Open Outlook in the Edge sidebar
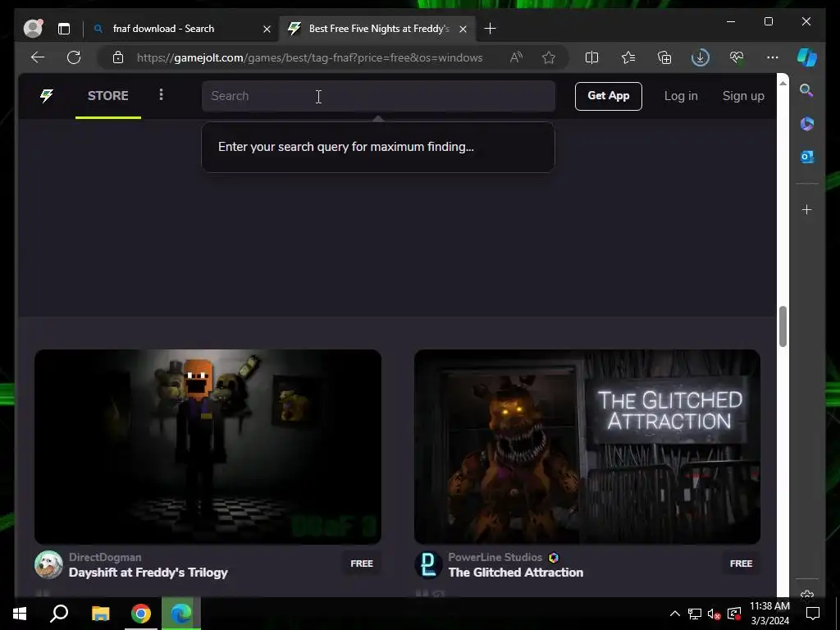 [807, 157]
